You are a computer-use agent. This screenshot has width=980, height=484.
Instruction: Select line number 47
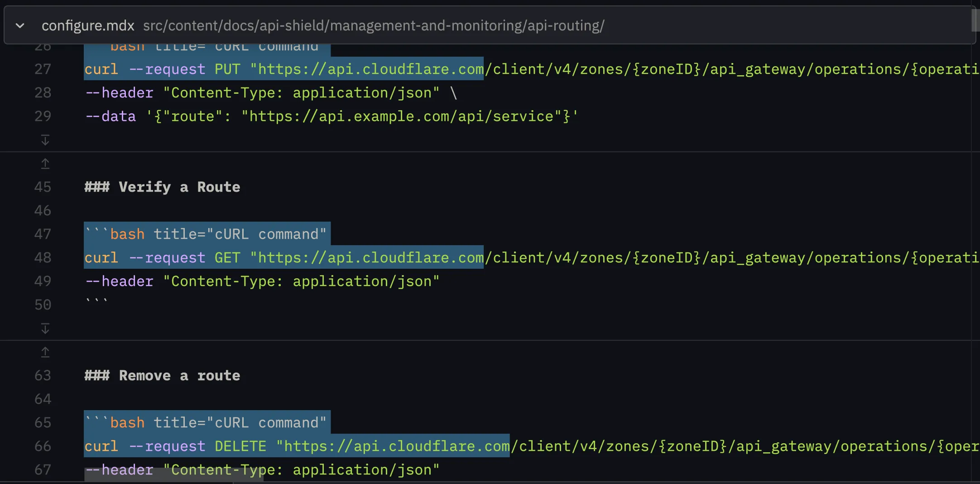pyautogui.click(x=43, y=234)
